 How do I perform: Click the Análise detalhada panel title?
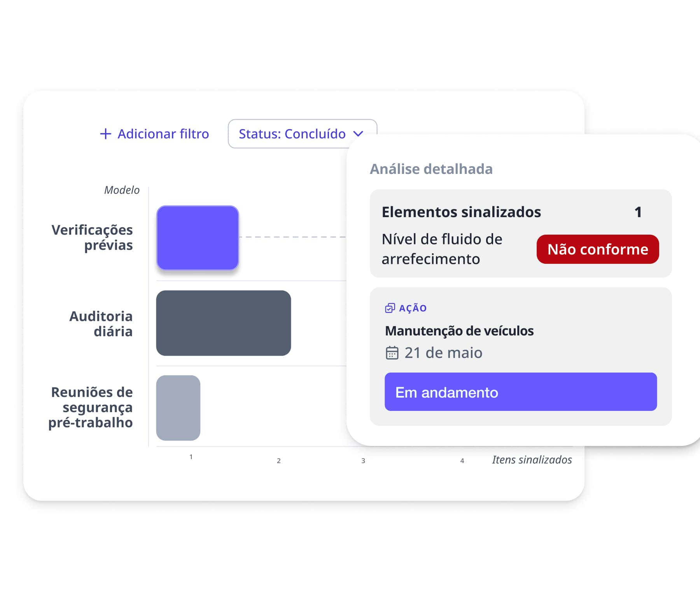(x=431, y=169)
